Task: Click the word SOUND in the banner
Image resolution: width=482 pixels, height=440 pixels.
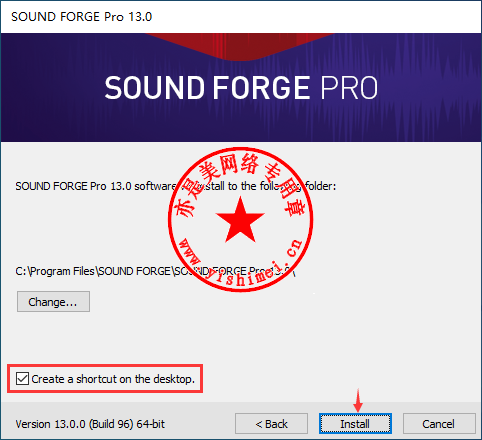Action: pos(154,88)
